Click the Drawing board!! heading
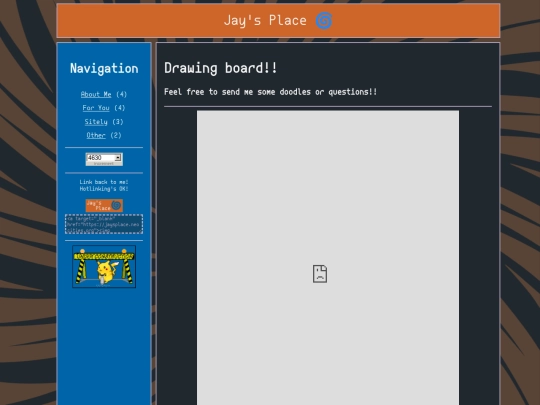Viewport: 540px width, 405px height. (220, 68)
